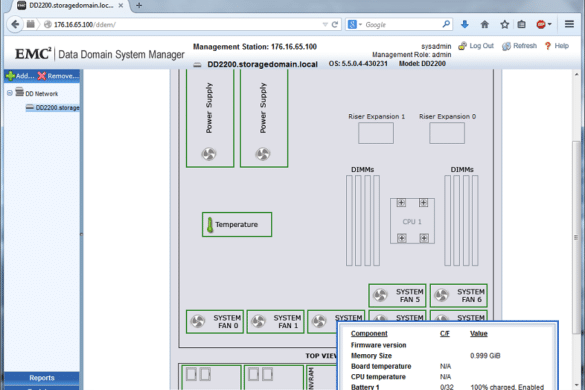Open the browser hamburger menu

pyautogui.click(x=569, y=24)
